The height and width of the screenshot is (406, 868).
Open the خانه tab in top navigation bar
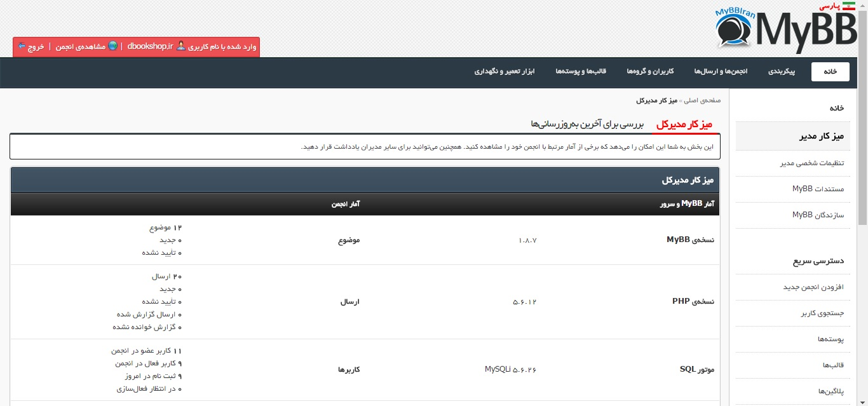pos(830,72)
